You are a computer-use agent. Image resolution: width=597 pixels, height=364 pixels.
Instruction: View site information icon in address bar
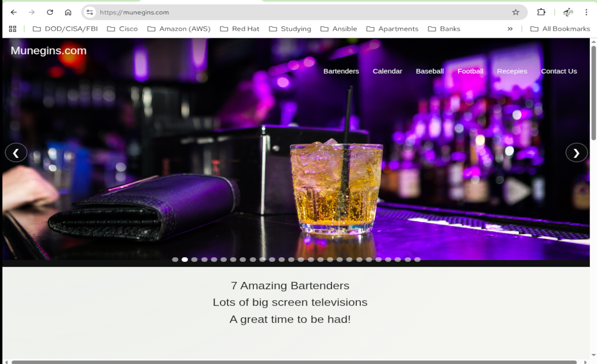coord(90,12)
